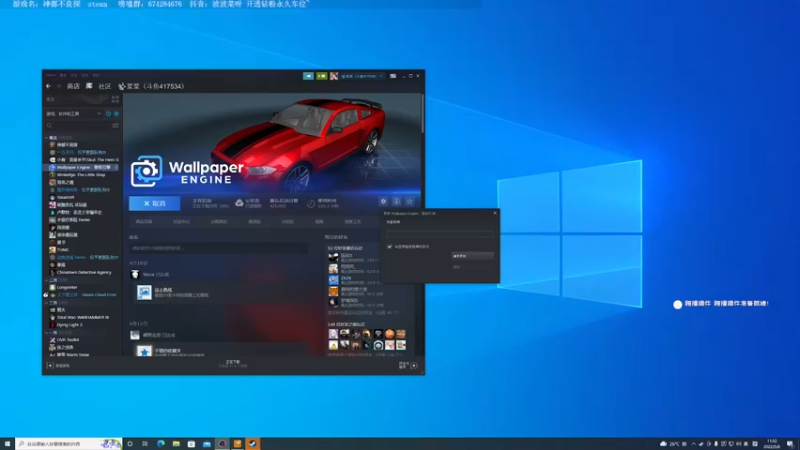800x450 pixels.
Task: Open downloads status at bottom center
Action: [x=233, y=364]
